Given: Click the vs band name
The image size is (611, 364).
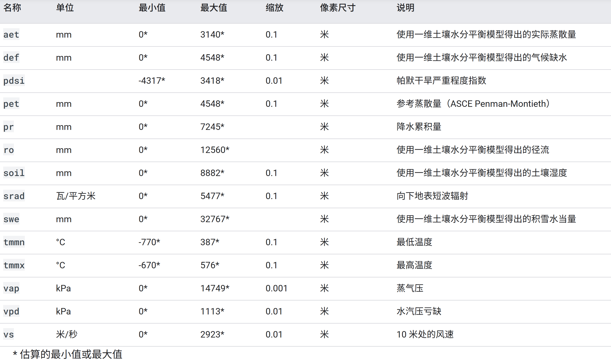Looking at the screenshot, I should [9, 334].
